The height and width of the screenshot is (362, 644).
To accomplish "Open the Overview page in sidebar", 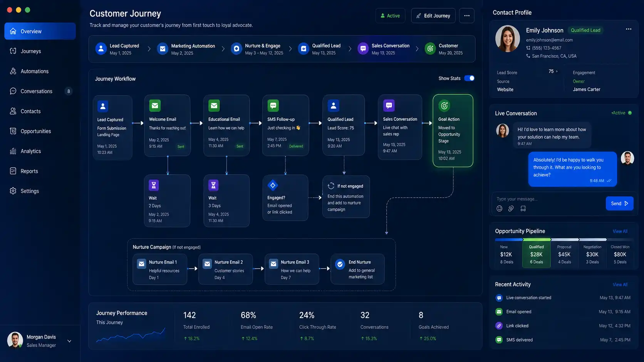I will (x=40, y=31).
